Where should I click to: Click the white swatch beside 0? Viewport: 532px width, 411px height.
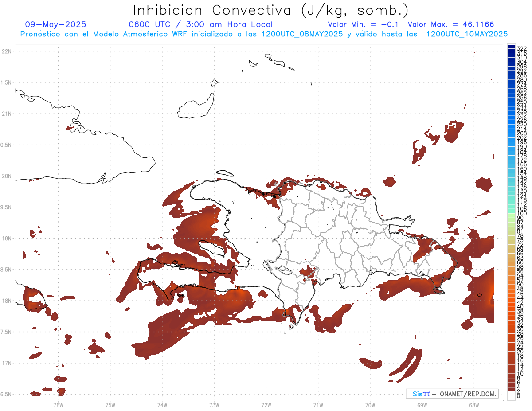(511, 396)
